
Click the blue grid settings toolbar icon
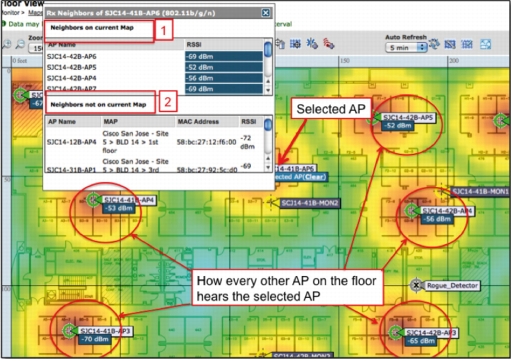tap(295, 44)
